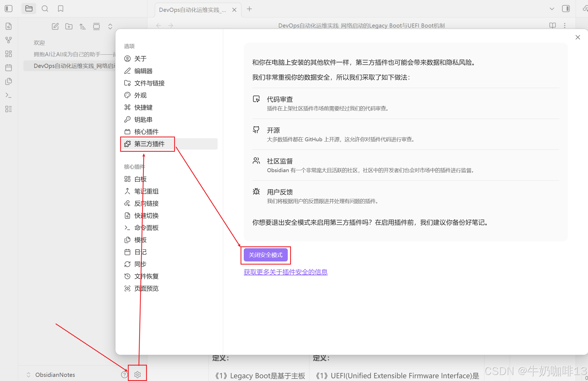This screenshot has height=381, width=588.
Task: Open today's daily note calendar icon
Action: click(x=9, y=68)
